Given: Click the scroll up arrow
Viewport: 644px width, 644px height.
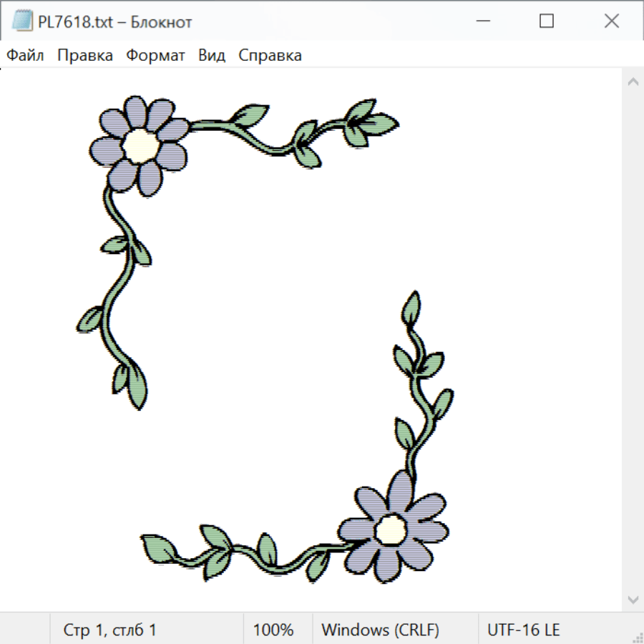Looking at the screenshot, I should pos(633,82).
